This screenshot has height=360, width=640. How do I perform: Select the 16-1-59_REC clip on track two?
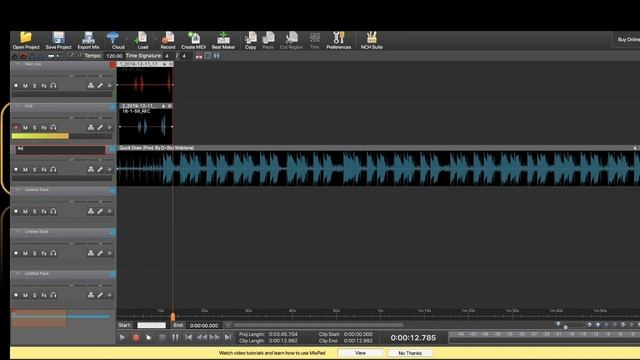pos(145,127)
